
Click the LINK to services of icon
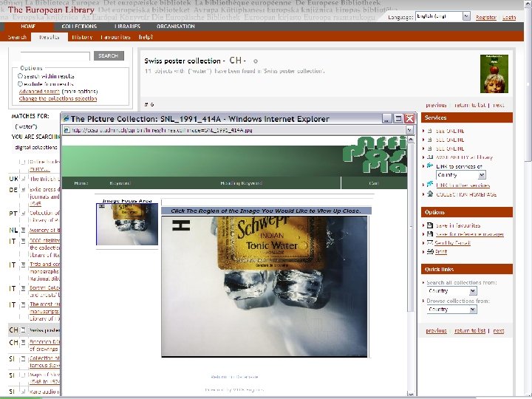(430, 166)
